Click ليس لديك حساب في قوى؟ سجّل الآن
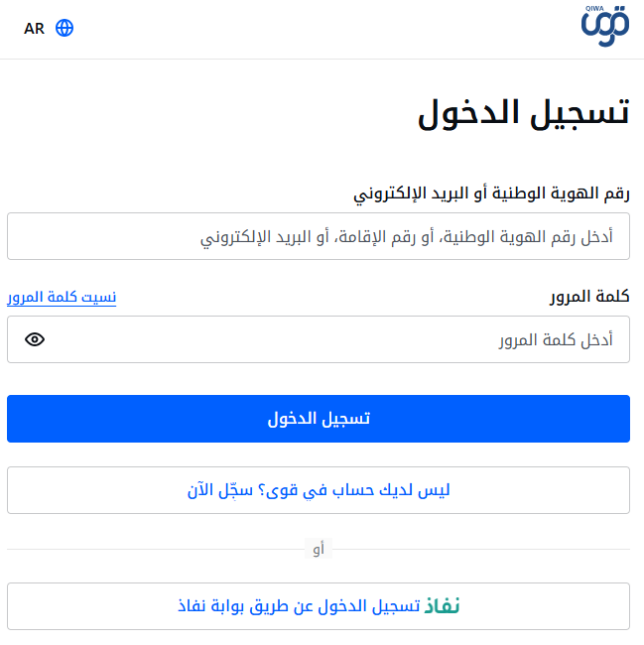The image size is (644, 645). [319, 490]
